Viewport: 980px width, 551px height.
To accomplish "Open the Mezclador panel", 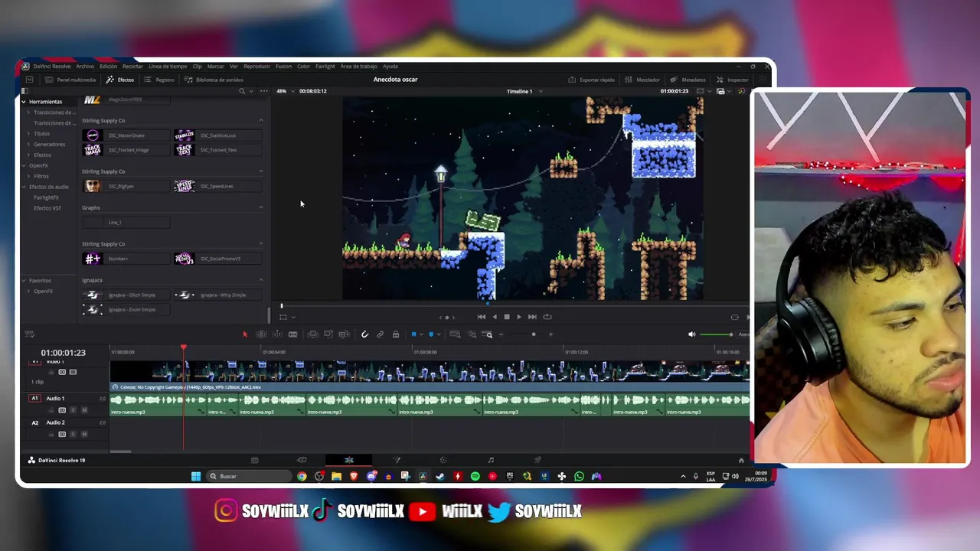I will (x=642, y=80).
